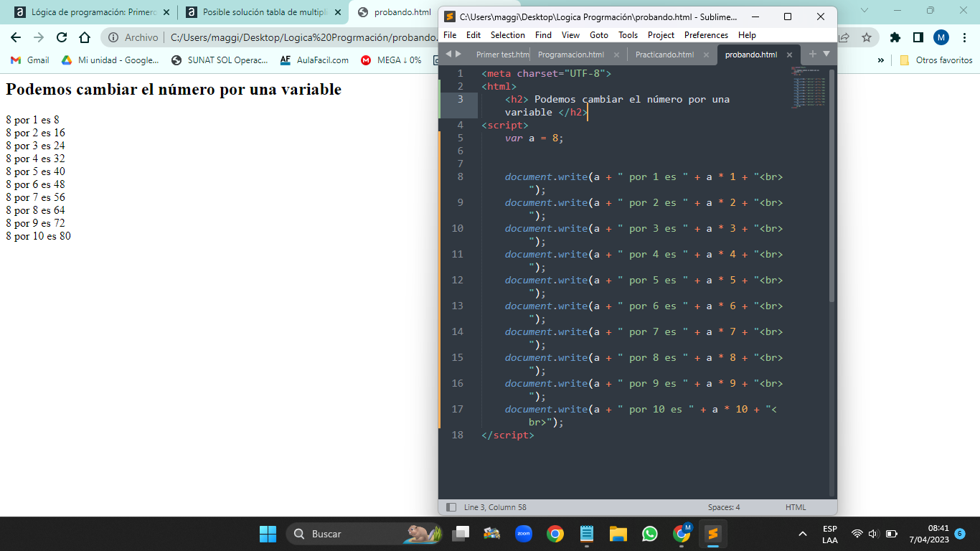980x551 pixels.
Task: Close Programacion.html tab in Sublime
Action: tap(616, 55)
